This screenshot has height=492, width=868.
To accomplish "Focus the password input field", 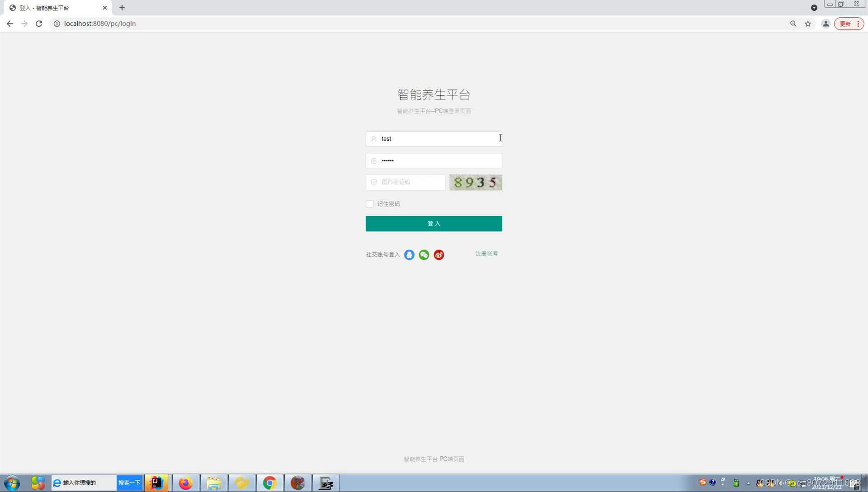I will 434,161.
